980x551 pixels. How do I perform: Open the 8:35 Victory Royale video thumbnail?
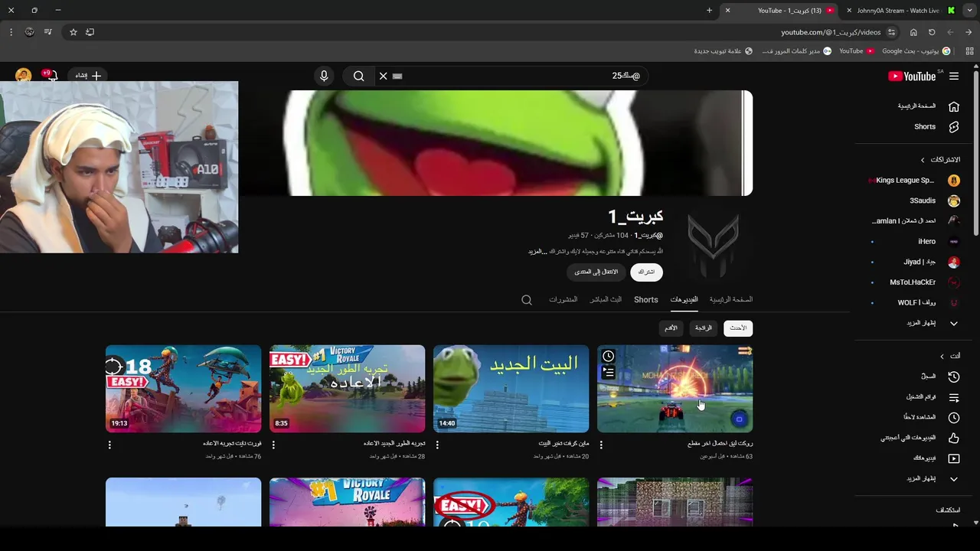(x=347, y=389)
